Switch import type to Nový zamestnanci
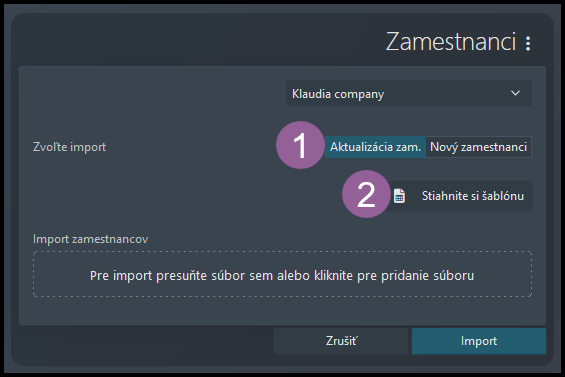 [478, 147]
